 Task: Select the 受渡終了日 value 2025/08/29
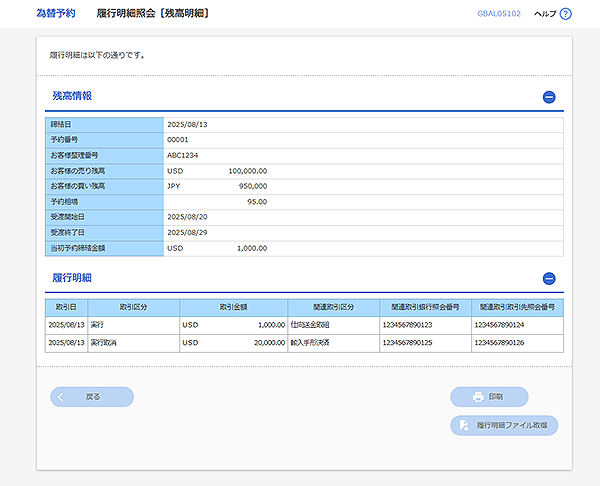[187, 233]
